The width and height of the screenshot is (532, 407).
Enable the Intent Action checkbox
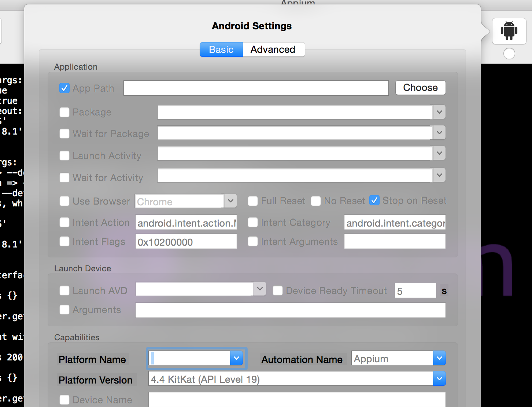click(64, 222)
